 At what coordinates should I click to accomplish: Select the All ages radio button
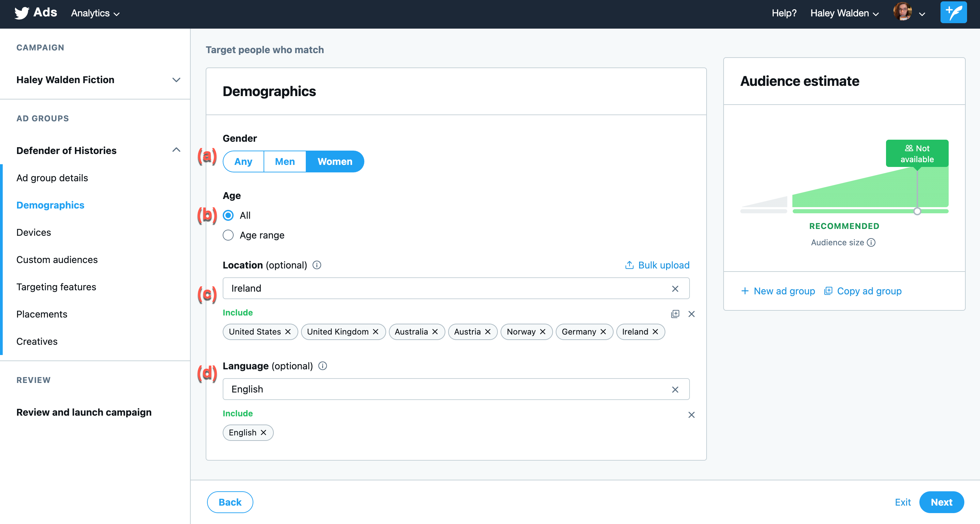228,215
